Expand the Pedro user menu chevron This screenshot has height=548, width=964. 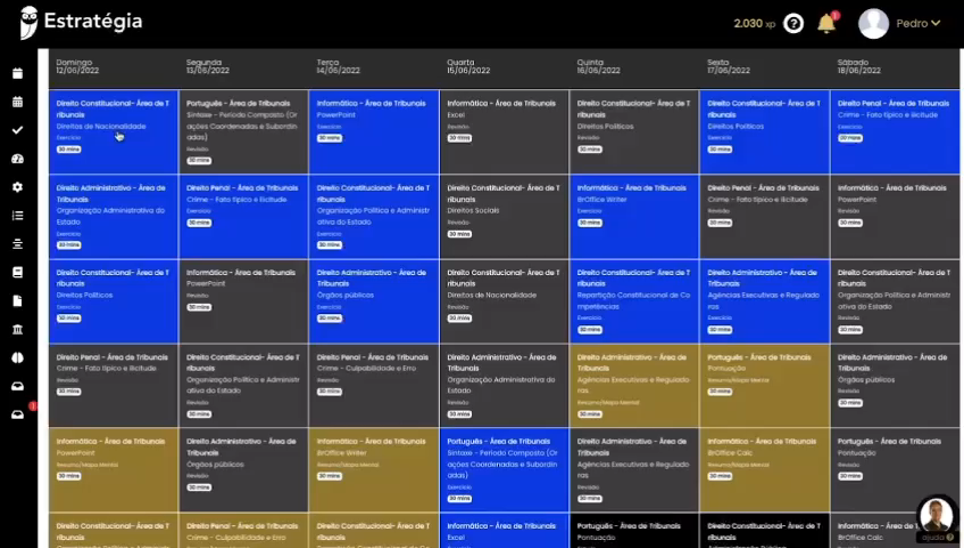click(936, 23)
